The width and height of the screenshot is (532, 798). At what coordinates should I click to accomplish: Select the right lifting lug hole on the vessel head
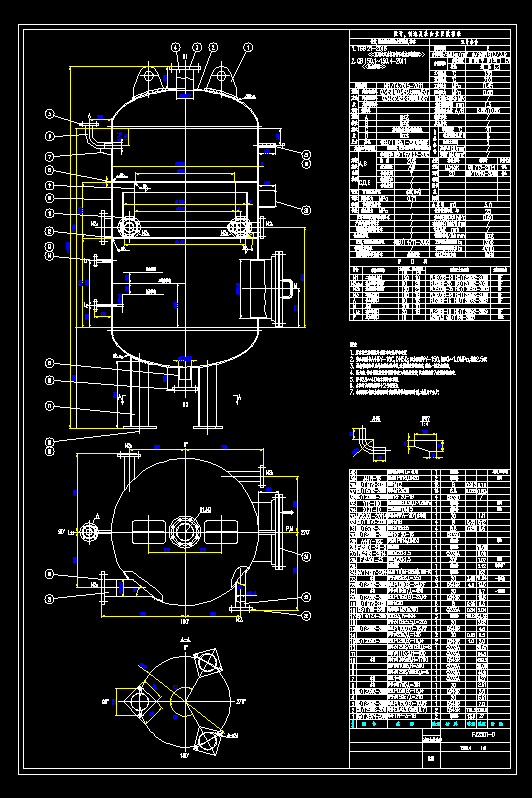(x=221, y=76)
